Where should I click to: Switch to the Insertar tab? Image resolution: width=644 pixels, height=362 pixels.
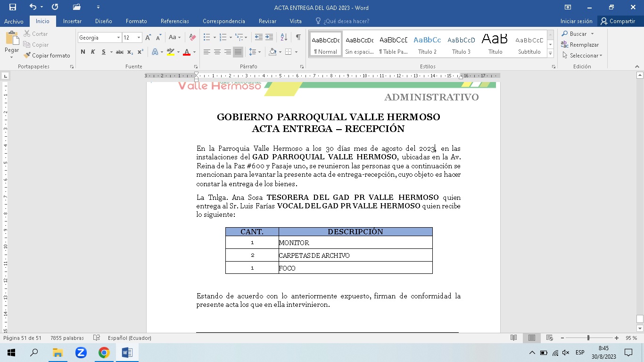point(72,21)
